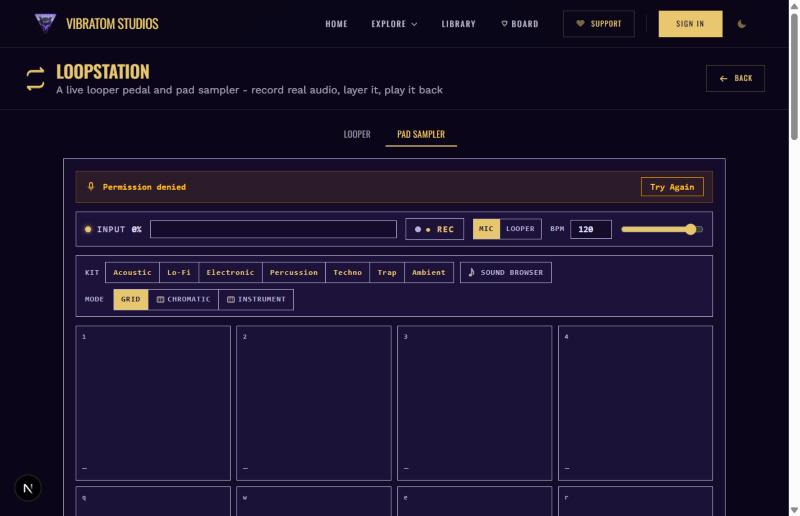Screen dimensions: 800x516
Task: Click the music note icon in Sound Browser
Action: [471, 272]
